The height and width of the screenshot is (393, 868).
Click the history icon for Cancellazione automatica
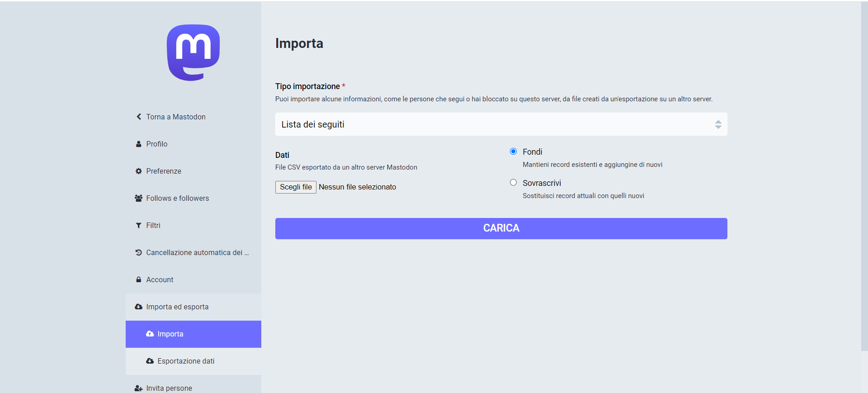tap(139, 252)
